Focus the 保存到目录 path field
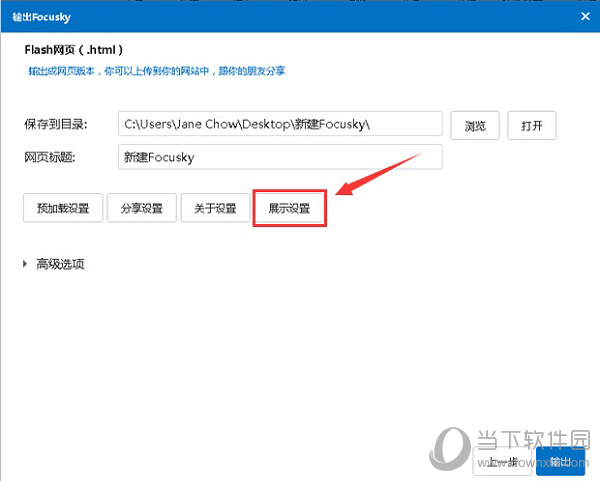This screenshot has height=481, width=600. pos(280,124)
